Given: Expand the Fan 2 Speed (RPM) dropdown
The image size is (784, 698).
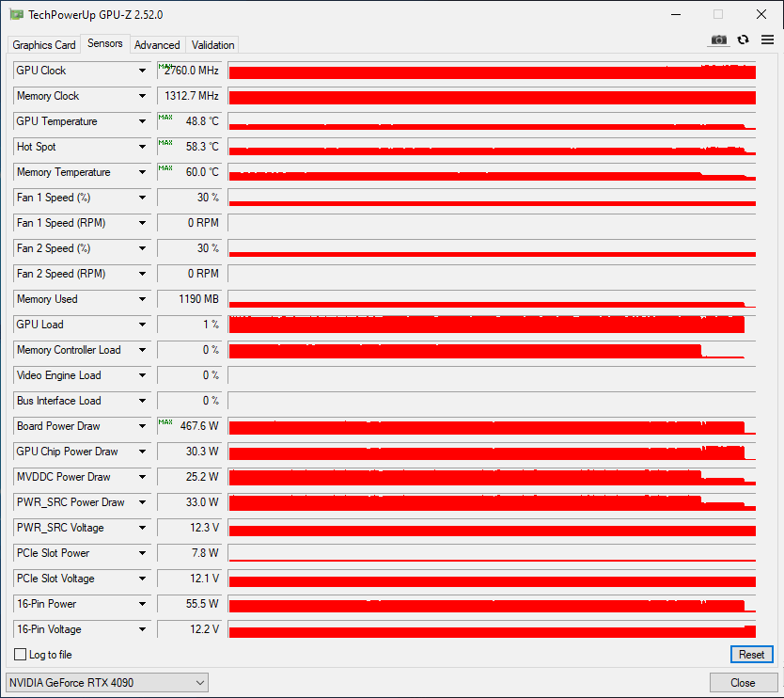Looking at the screenshot, I should 143,274.
